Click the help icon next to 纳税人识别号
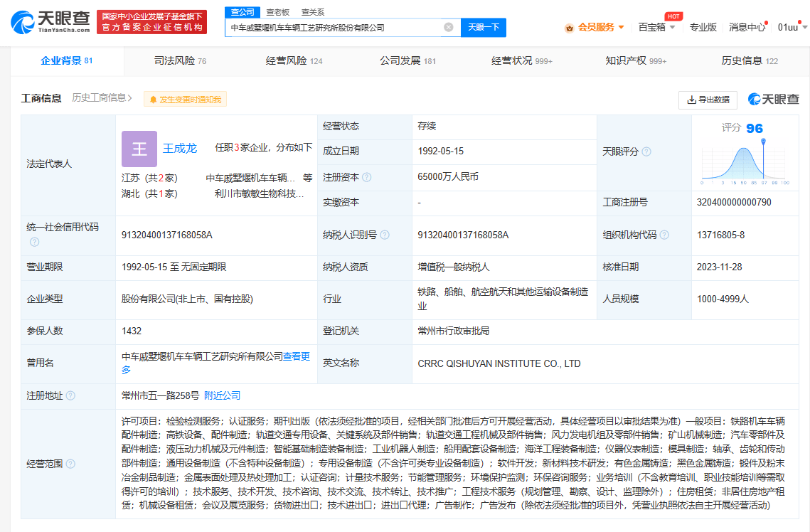Screen dimensions: 810x532 [x=385, y=235]
